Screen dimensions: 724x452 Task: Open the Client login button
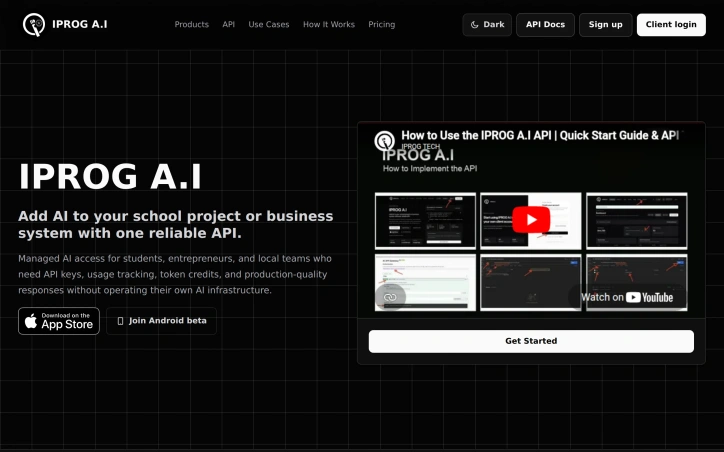click(671, 24)
